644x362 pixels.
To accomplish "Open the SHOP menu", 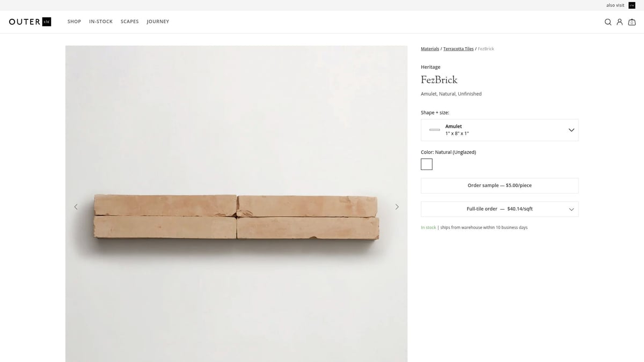I will (x=74, y=21).
